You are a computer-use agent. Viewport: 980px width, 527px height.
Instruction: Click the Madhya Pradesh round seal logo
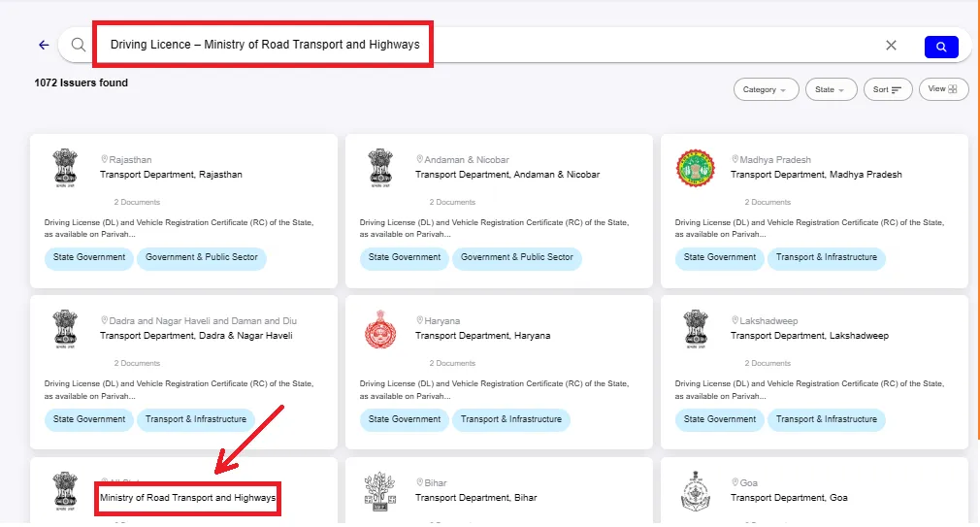(696, 168)
